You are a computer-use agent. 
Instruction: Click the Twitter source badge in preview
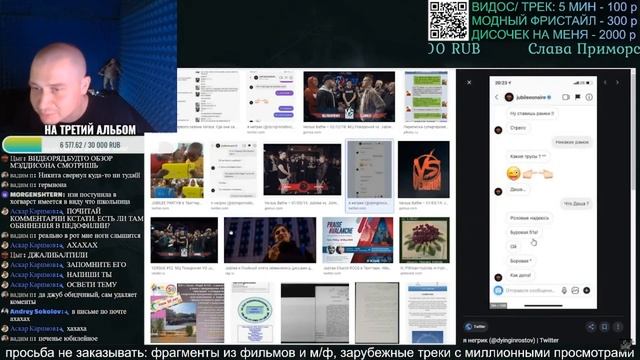[x=476, y=327]
